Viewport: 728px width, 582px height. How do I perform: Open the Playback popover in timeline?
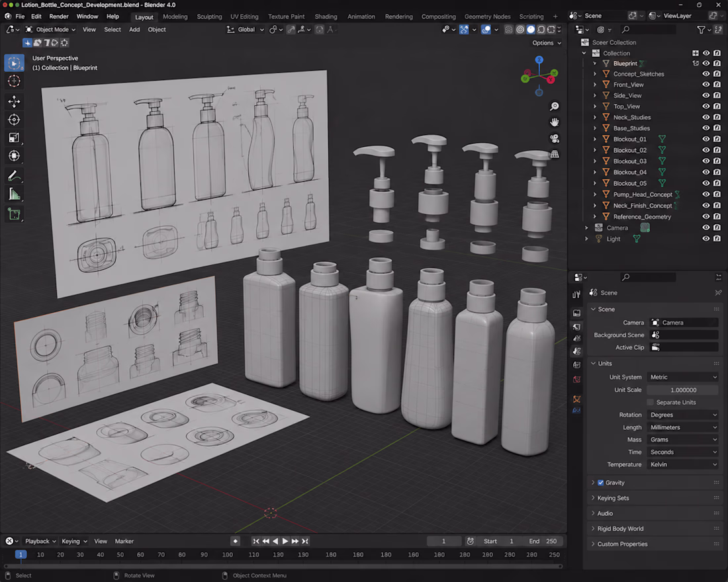click(x=40, y=541)
